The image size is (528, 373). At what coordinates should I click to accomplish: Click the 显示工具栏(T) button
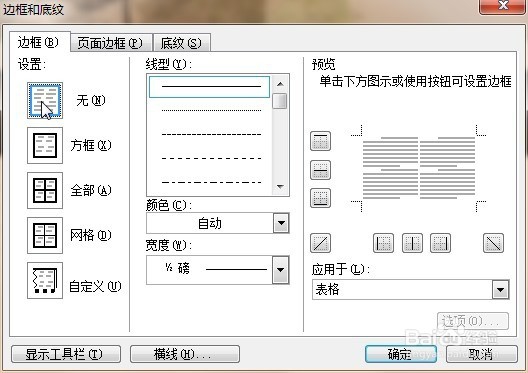tap(66, 354)
